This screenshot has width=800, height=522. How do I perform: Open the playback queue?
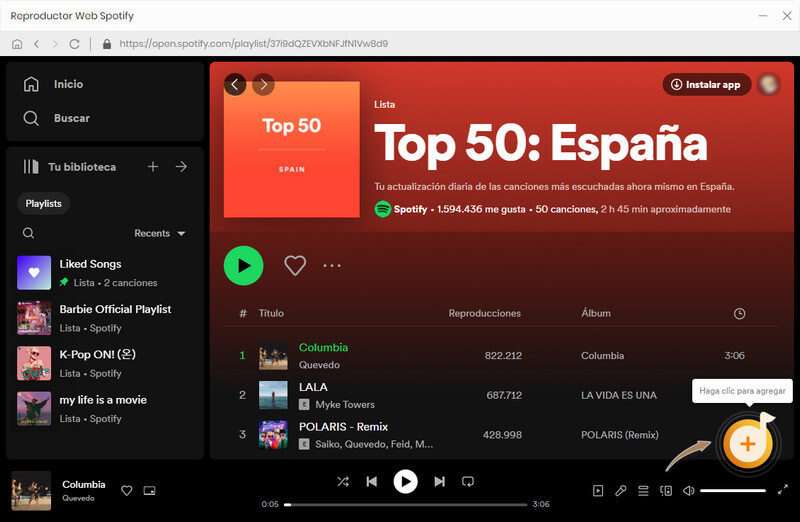[x=643, y=491]
